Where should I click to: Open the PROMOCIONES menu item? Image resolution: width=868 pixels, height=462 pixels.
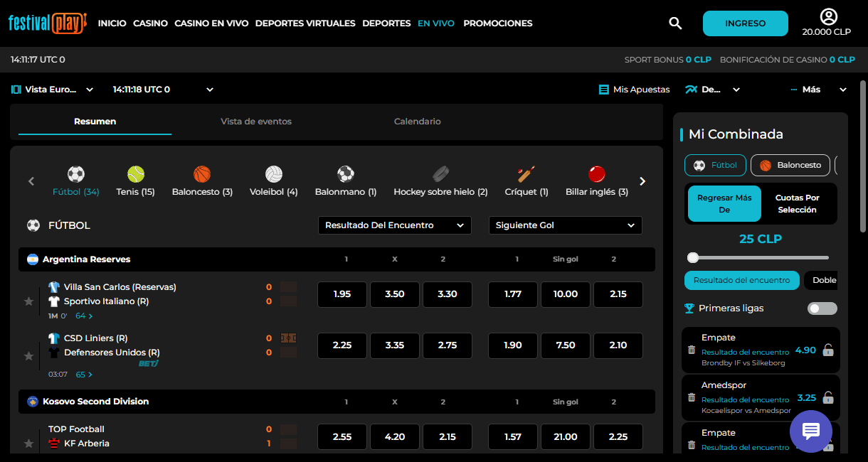tap(498, 23)
